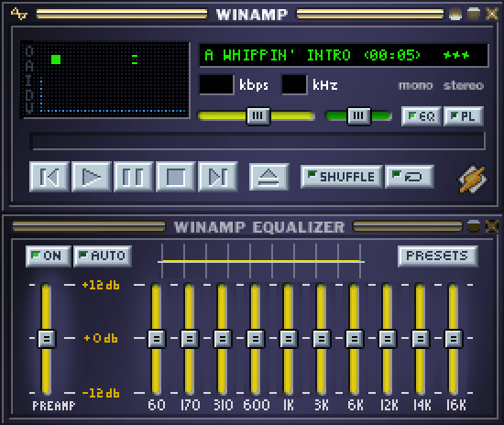Toggle the PL playlist window button

pos(464,116)
